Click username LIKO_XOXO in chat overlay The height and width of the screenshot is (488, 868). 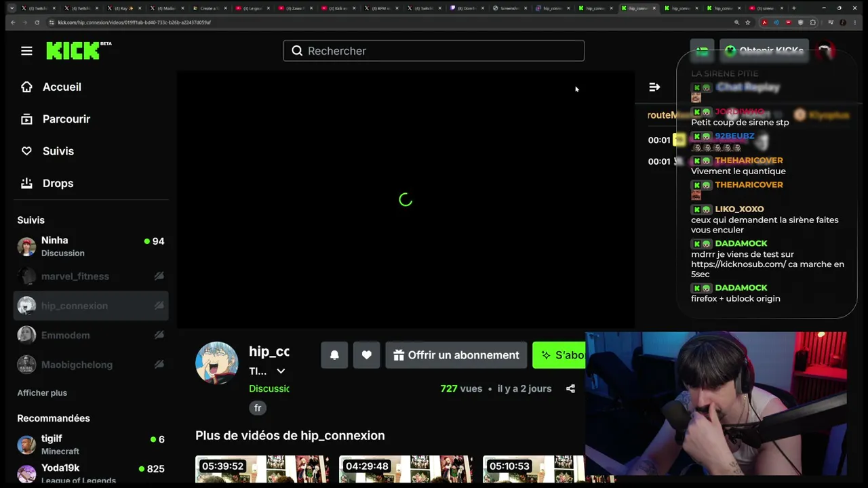click(x=739, y=209)
